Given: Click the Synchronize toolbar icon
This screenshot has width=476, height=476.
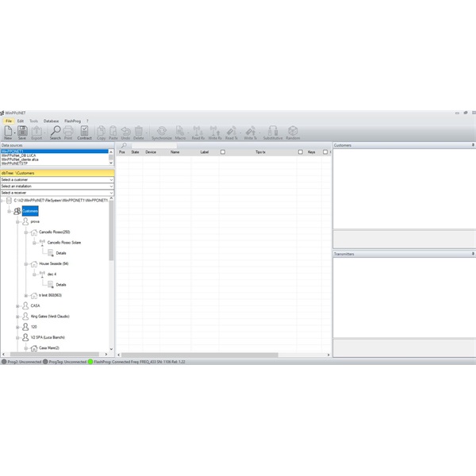Looking at the screenshot, I should pos(161,131).
